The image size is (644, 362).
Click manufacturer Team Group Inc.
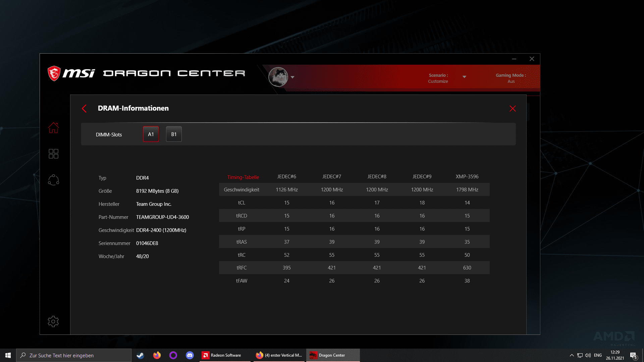pos(154,204)
